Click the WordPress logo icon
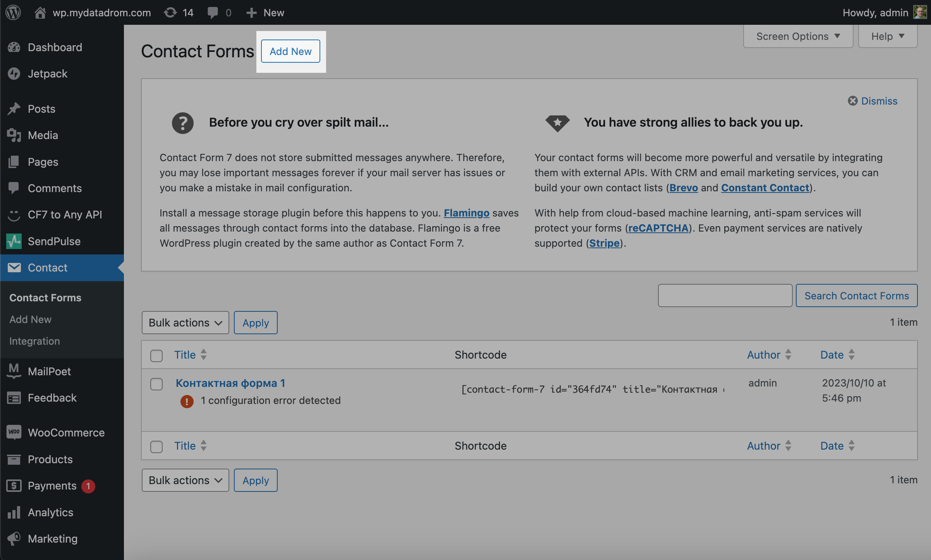 pyautogui.click(x=13, y=12)
